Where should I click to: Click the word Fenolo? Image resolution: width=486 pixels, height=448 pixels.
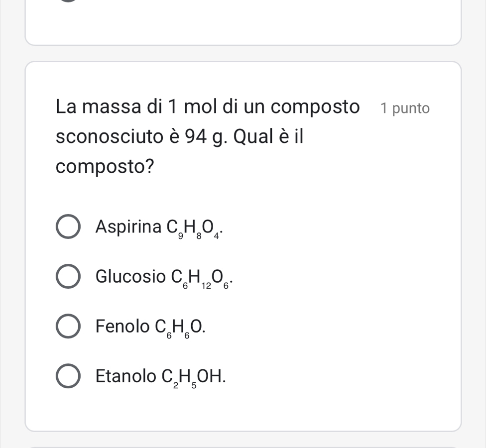[x=122, y=327]
